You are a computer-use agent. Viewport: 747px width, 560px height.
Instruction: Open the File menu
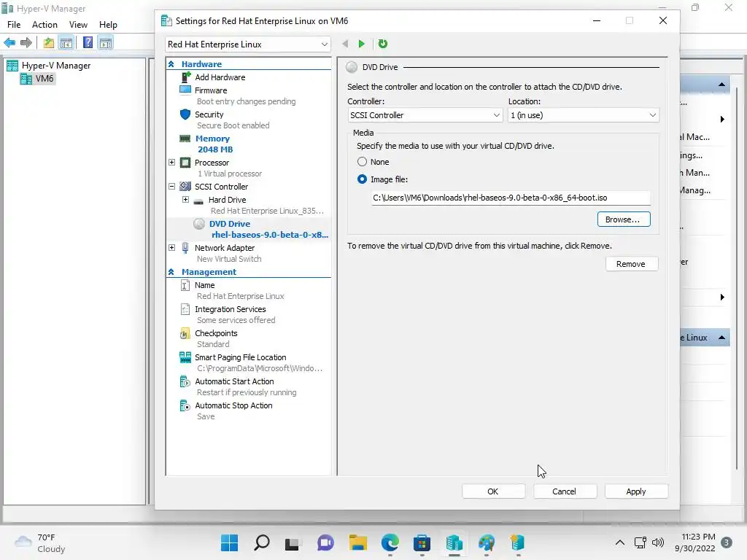pos(14,25)
